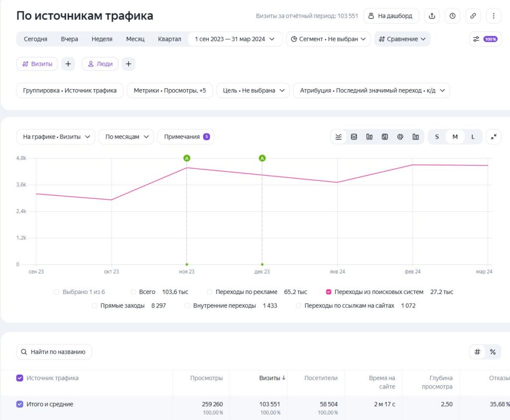Open На графике Визиты dropdown
The width and height of the screenshot is (510, 420).
(x=56, y=137)
